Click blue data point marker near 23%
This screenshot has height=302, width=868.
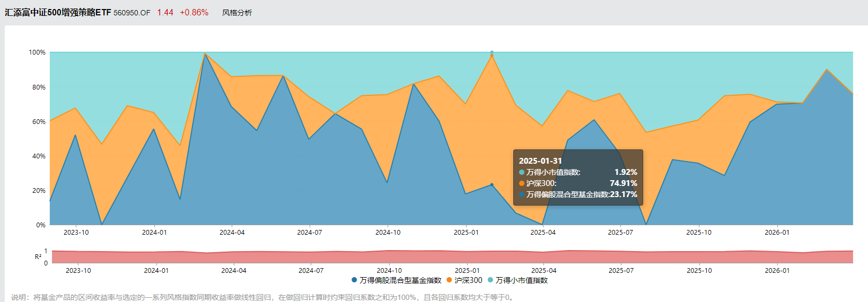click(492, 185)
